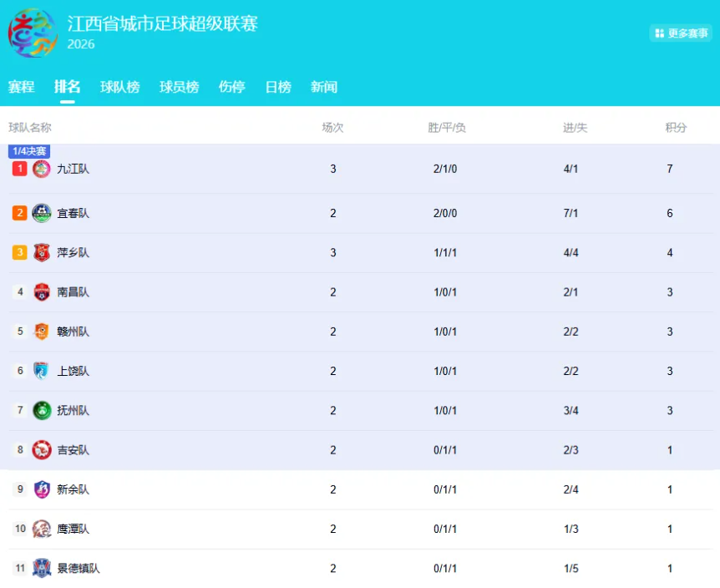Switch to 日榜 tab
Viewport: 720px width, 588px height.
point(278,87)
